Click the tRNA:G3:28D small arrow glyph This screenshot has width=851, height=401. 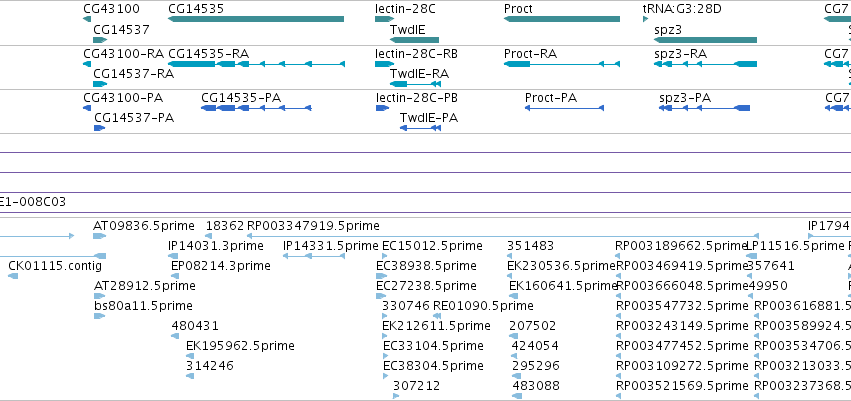[645, 19]
